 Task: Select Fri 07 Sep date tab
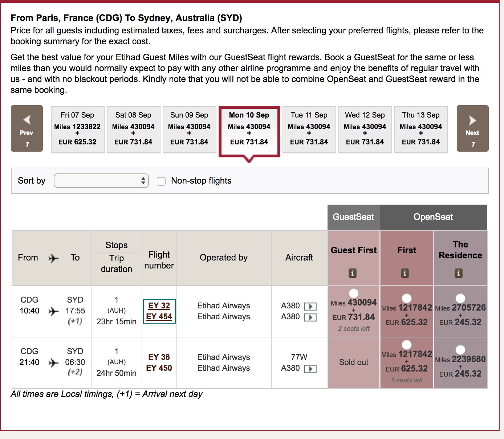pos(77,129)
